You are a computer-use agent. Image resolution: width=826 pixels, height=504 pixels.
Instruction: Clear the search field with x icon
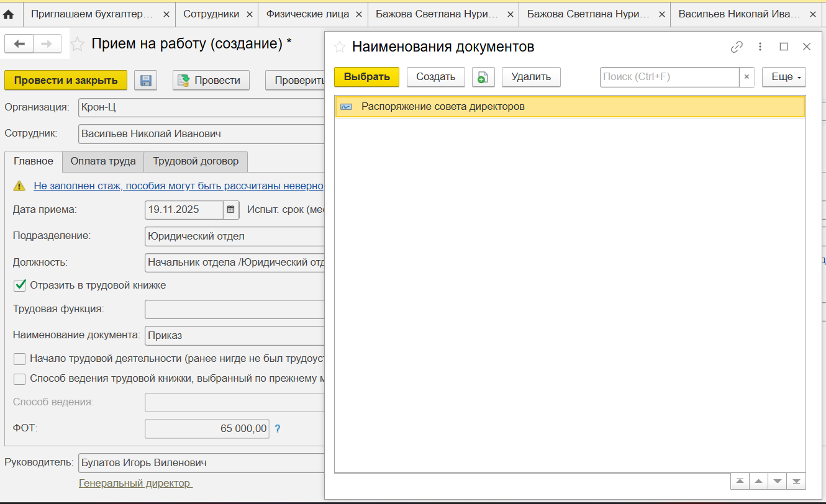pos(747,77)
